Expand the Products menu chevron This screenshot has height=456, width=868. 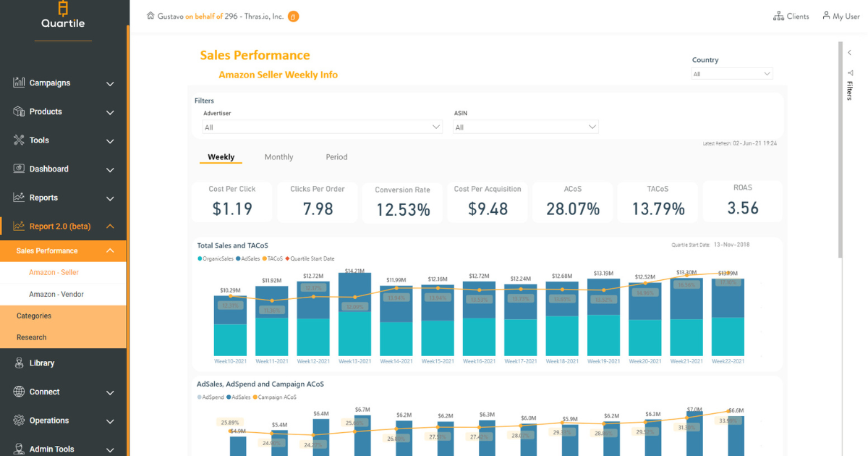[x=110, y=112]
